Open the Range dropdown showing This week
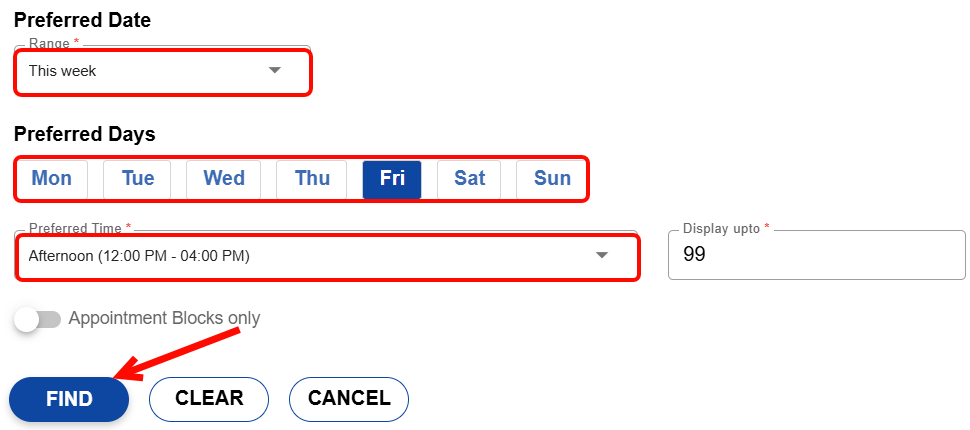 (150, 71)
